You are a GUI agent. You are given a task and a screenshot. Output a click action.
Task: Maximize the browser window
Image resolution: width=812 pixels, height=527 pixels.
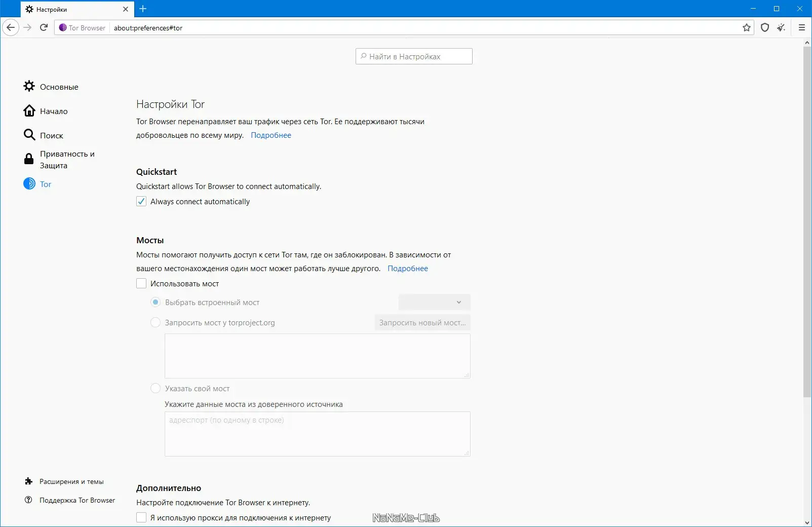click(x=777, y=9)
